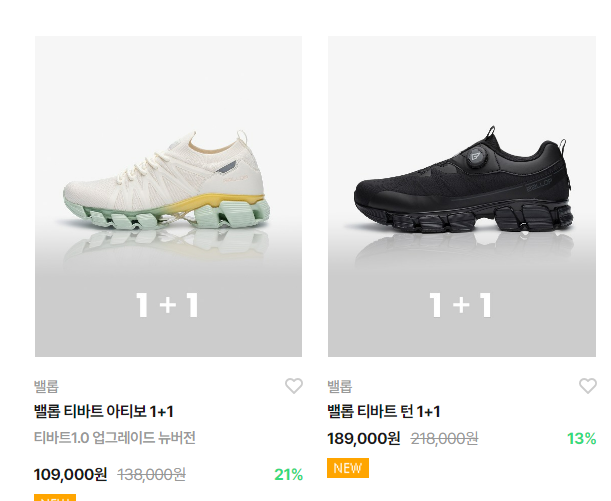Image resolution: width=611 pixels, height=501 pixels.
Task: Open the 밸롭 티바트 턴 1+1 product link
Action: (x=384, y=412)
